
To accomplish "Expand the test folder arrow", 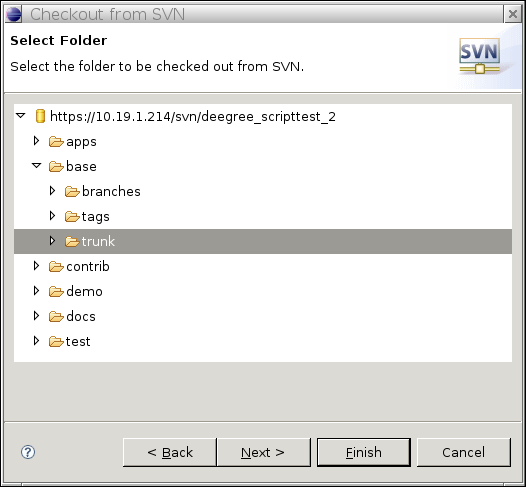I will point(36,340).
